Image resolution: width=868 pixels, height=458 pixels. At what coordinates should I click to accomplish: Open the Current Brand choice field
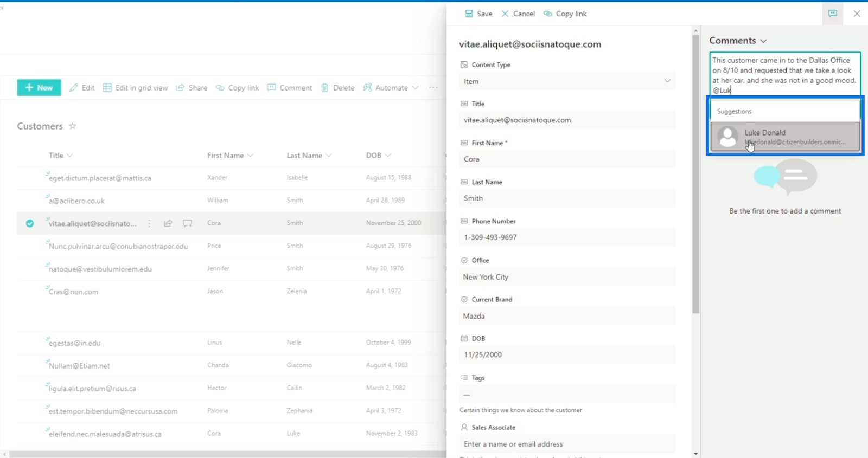pyautogui.click(x=567, y=316)
